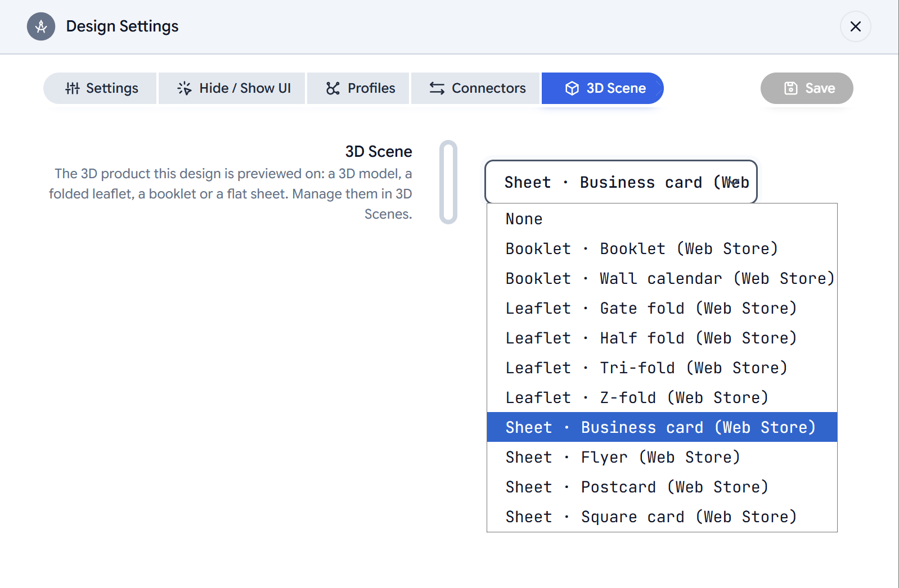Choose Leaflet · Z-fold (Web Store)
Image resolution: width=899 pixels, height=588 pixels.
click(662, 397)
